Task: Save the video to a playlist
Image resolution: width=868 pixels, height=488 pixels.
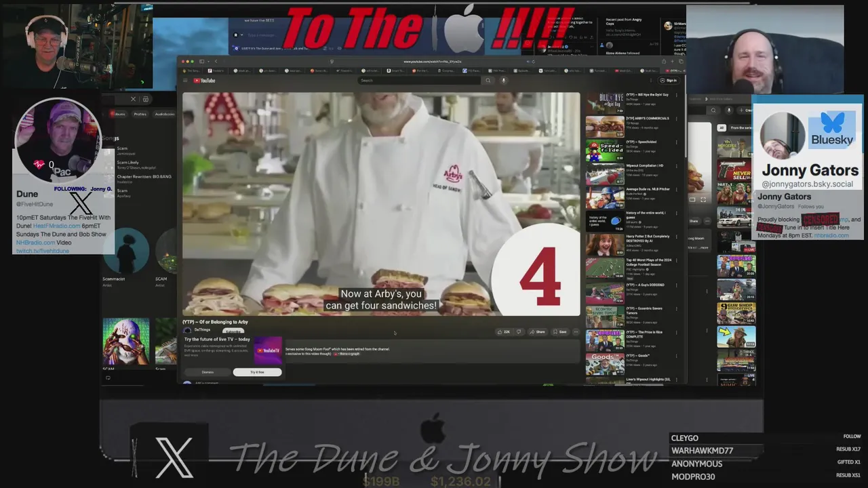Action: pyautogui.click(x=560, y=332)
